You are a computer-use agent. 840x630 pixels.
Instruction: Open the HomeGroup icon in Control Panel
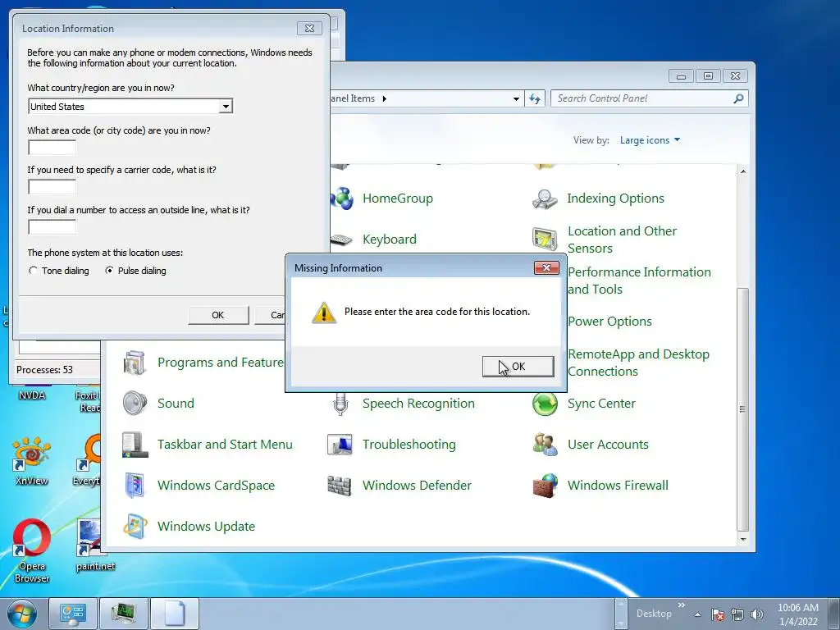point(343,199)
